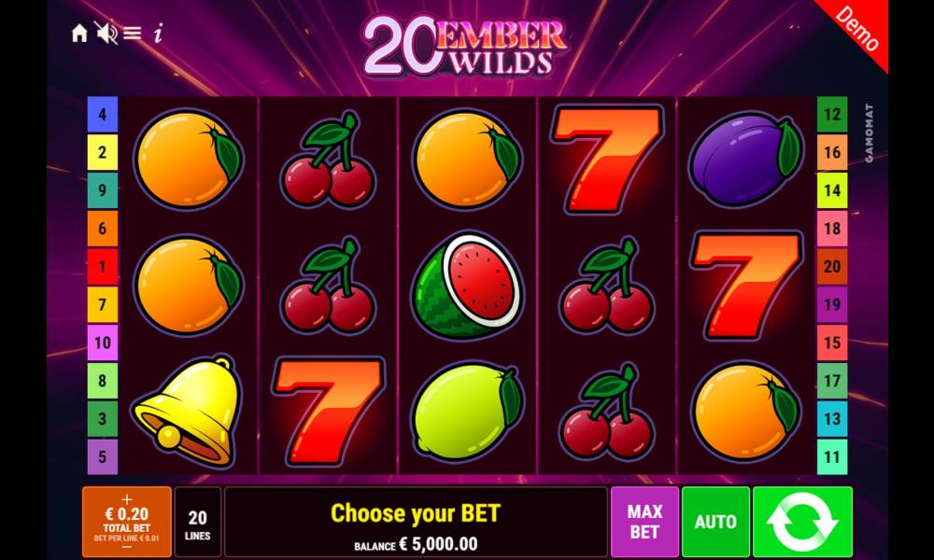Click the purple plum symbol

[746, 159]
